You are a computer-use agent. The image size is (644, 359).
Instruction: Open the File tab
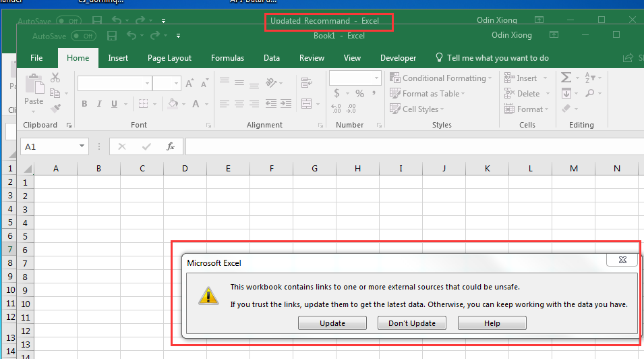[36, 58]
